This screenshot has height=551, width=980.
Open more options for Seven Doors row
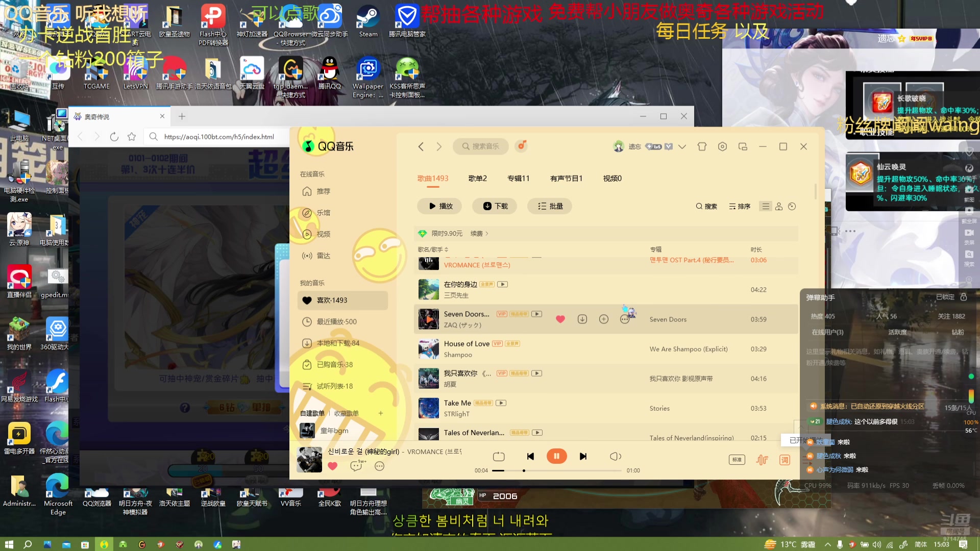click(x=624, y=319)
